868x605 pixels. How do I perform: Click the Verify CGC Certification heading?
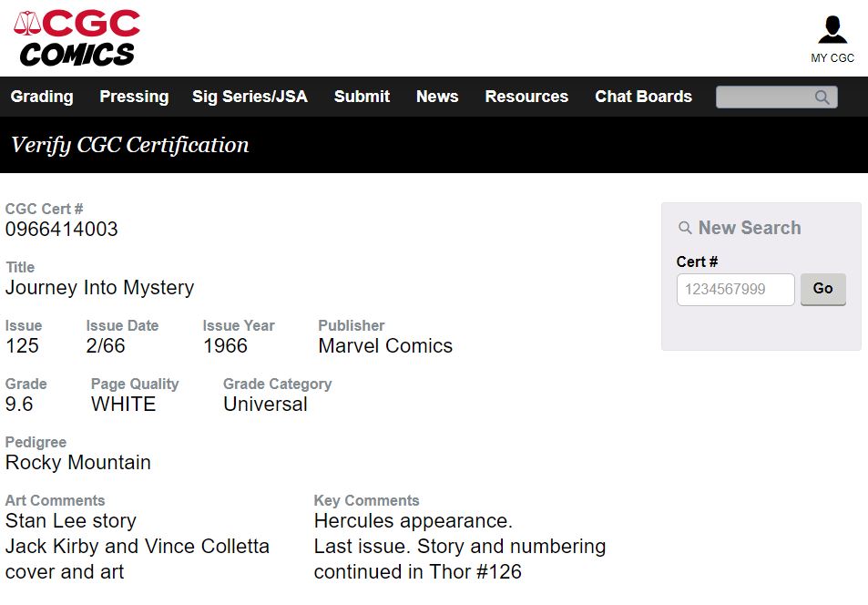click(x=130, y=145)
